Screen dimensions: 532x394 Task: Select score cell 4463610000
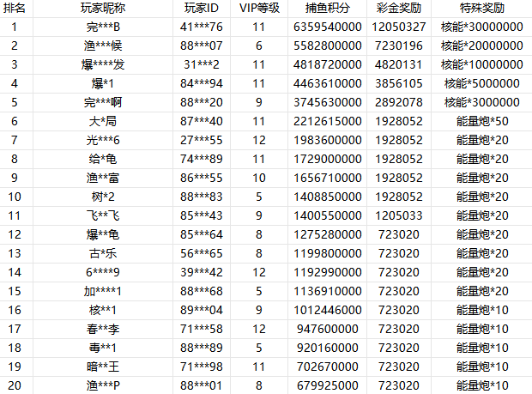(x=328, y=83)
